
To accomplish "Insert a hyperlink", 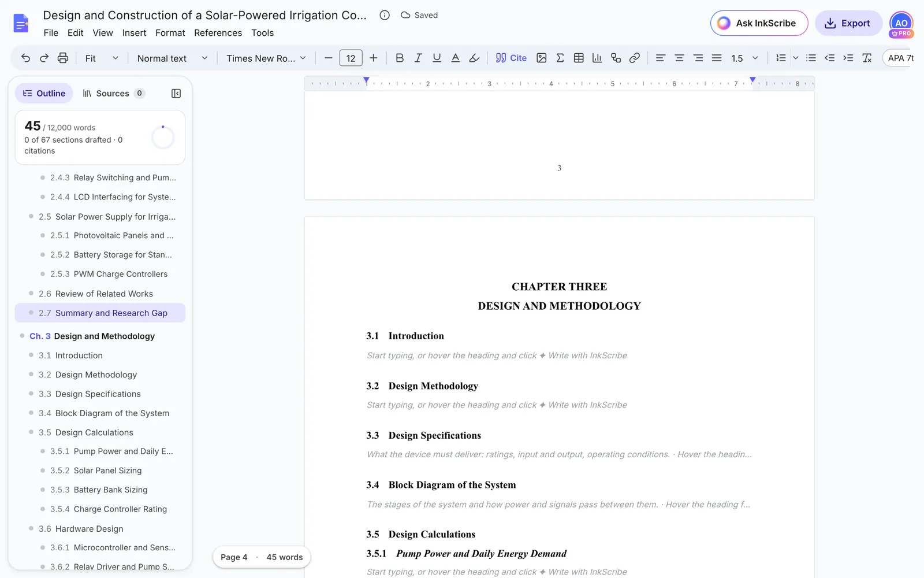I will [635, 58].
